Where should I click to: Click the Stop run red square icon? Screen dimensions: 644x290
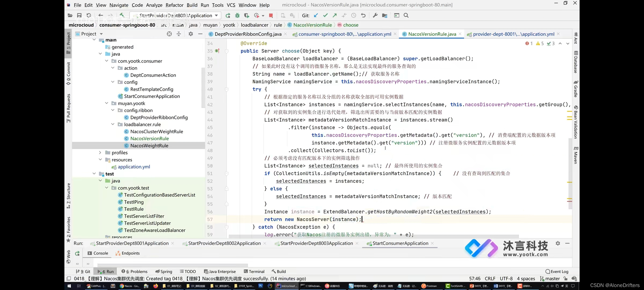[x=271, y=16]
